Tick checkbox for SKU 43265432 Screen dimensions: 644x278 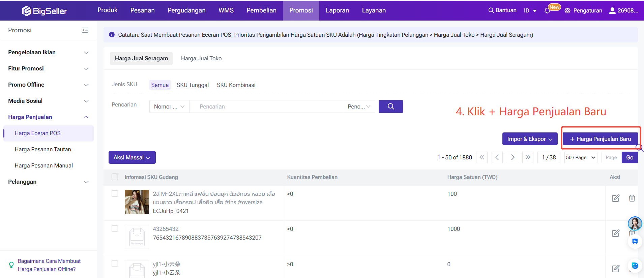coord(115,229)
